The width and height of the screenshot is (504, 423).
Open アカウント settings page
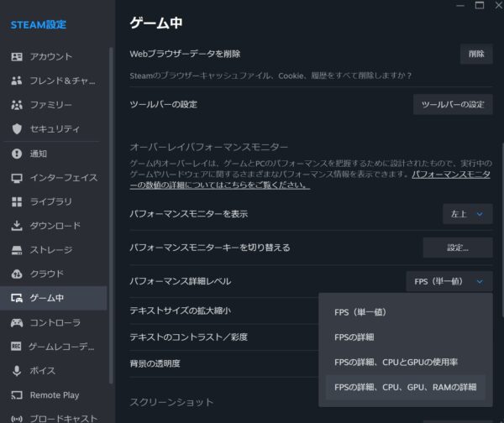[54, 57]
